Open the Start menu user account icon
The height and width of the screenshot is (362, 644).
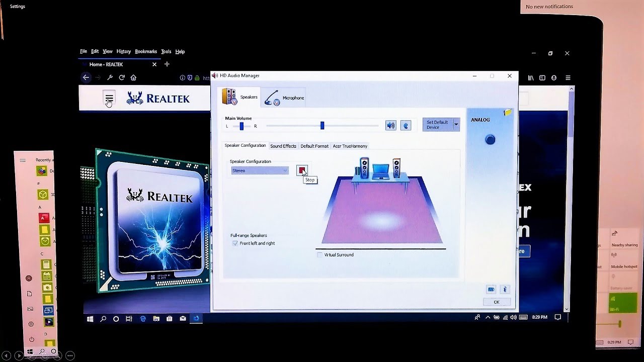[29, 278]
